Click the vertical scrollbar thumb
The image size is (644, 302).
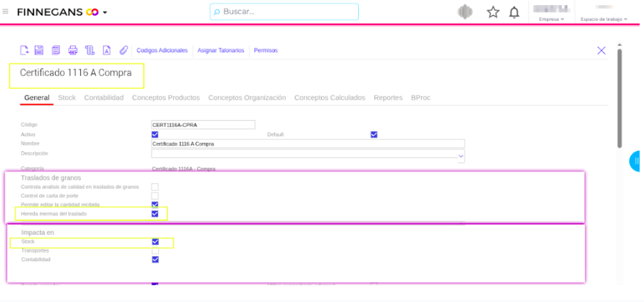point(620,99)
